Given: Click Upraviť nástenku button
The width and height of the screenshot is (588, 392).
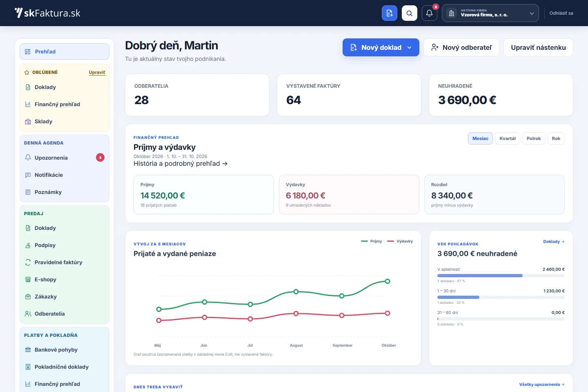Looking at the screenshot, I should [x=538, y=47].
